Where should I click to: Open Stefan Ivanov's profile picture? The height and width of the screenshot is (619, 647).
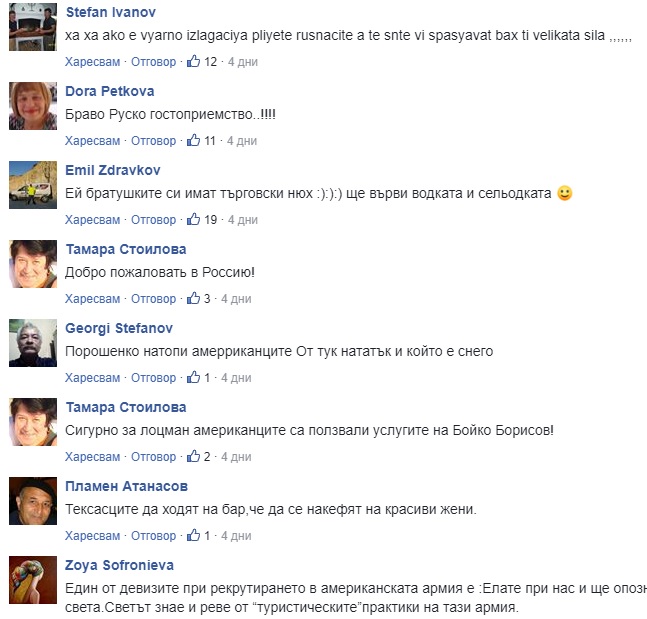tap(33, 27)
